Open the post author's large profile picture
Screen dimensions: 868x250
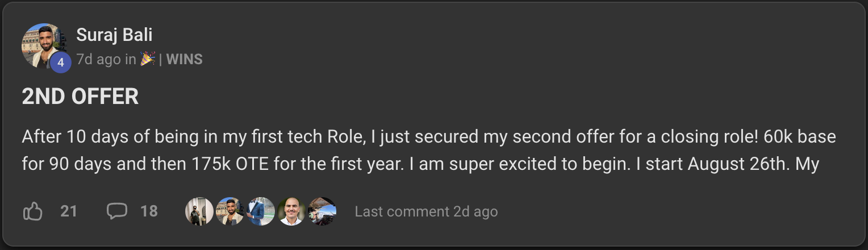pyautogui.click(x=42, y=45)
